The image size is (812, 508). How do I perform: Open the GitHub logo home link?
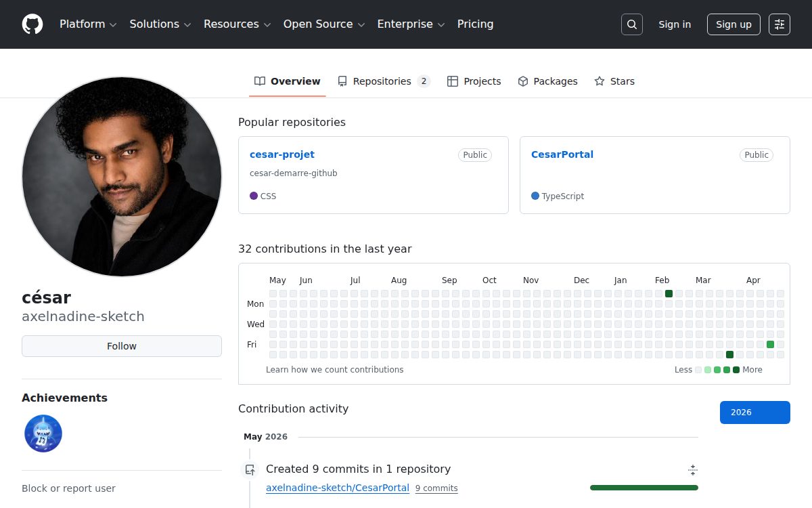32,24
